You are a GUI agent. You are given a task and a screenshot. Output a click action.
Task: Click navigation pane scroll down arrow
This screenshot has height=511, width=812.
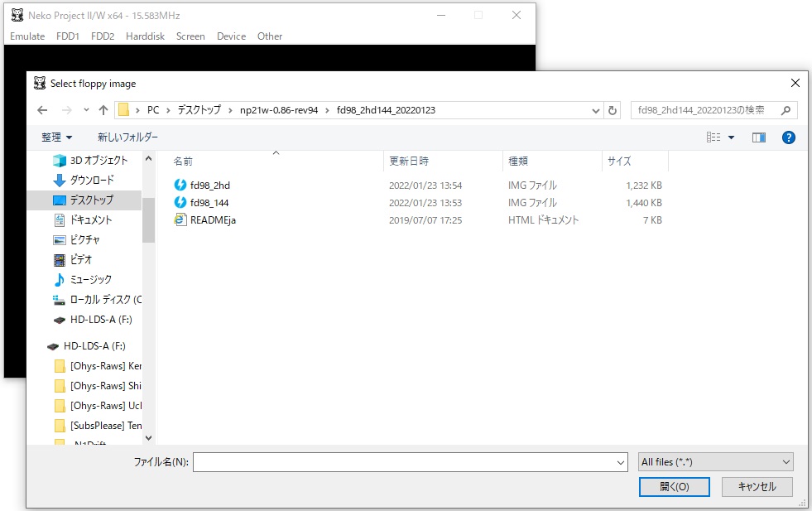click(149, 438)
